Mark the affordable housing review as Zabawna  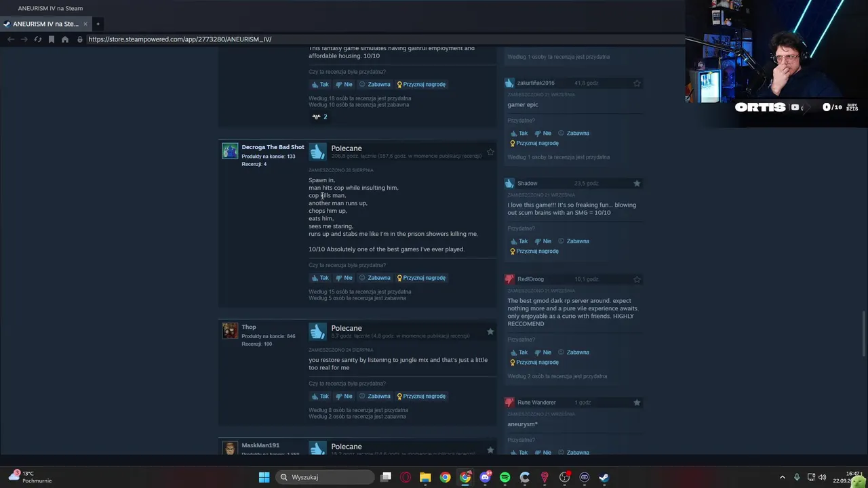[375, 85]
